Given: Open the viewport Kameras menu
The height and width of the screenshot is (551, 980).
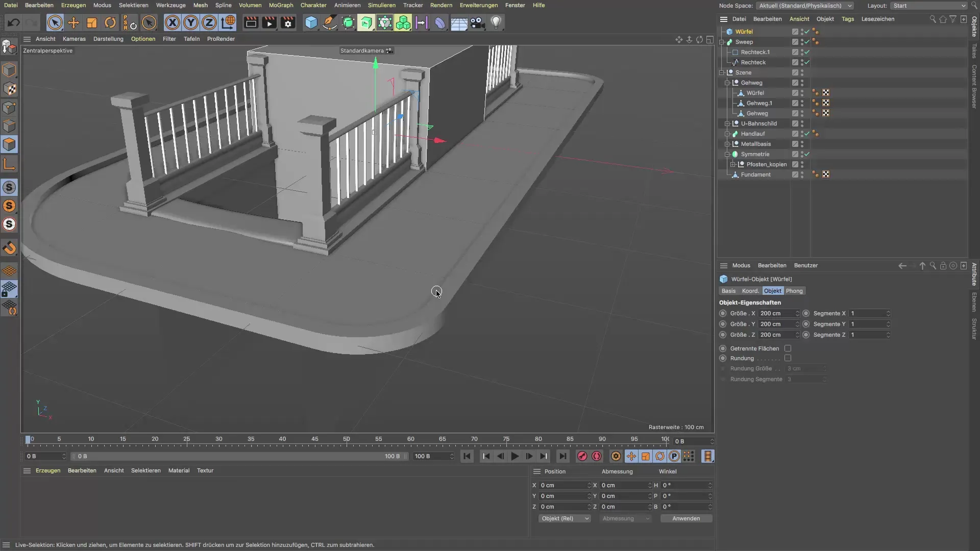Looking at the screenshot, I should point(74,39).
